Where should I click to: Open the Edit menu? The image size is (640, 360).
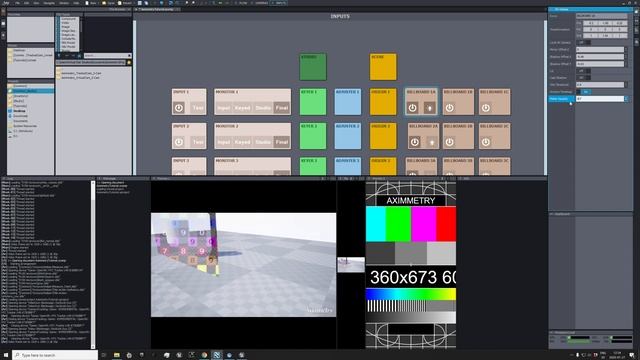(x=27, y=3)
